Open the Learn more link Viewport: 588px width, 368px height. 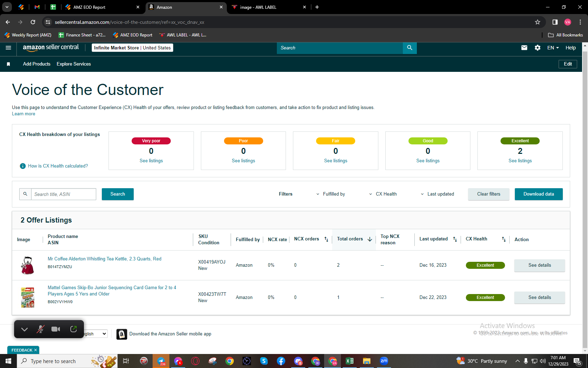click(23, 114)
